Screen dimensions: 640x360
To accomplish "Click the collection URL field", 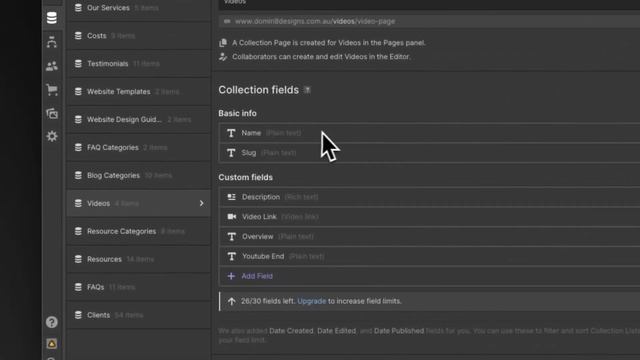I will point(429,21).
